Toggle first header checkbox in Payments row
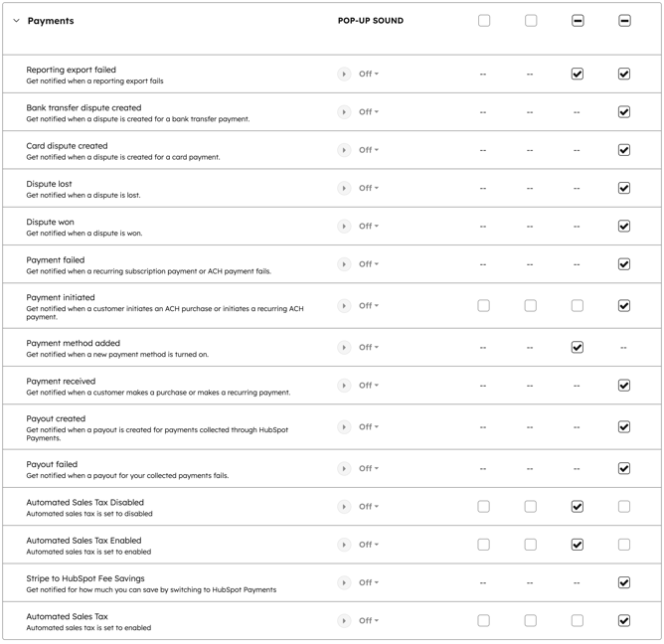 [x=484, y=21]
